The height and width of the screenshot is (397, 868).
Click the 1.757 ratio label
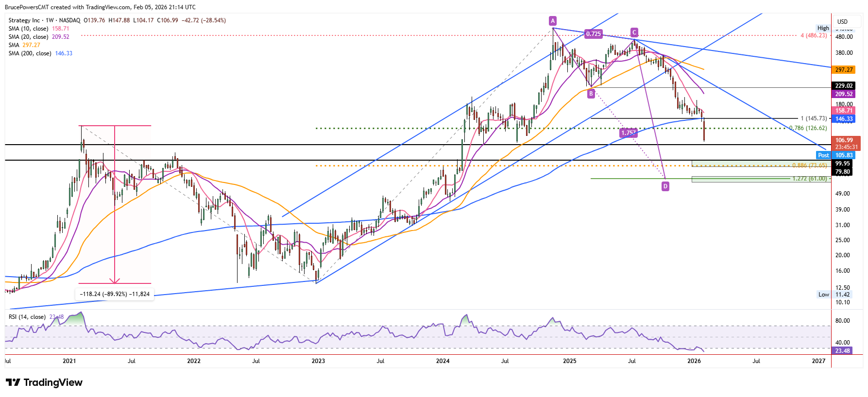pyautogui.click(x=628, y=132)
